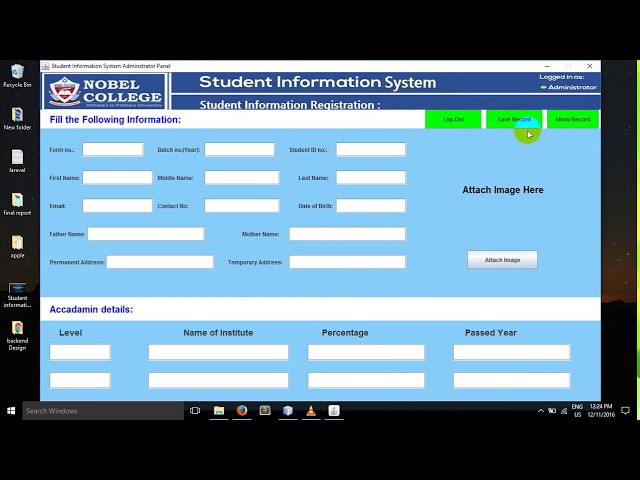The height and width of the screenshot is (480, 640).
Task: Click the Save Record button
Action: pos(514,119)
